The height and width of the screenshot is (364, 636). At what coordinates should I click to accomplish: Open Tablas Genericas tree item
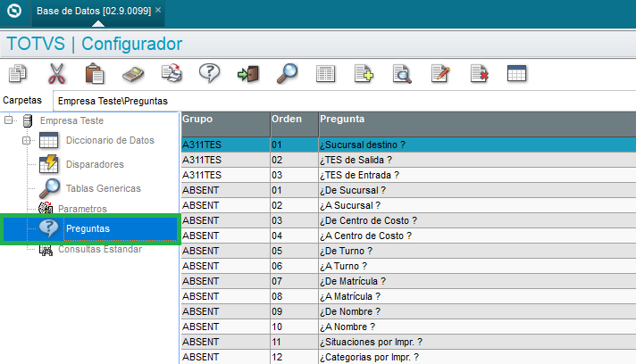[x=104, y=188]
